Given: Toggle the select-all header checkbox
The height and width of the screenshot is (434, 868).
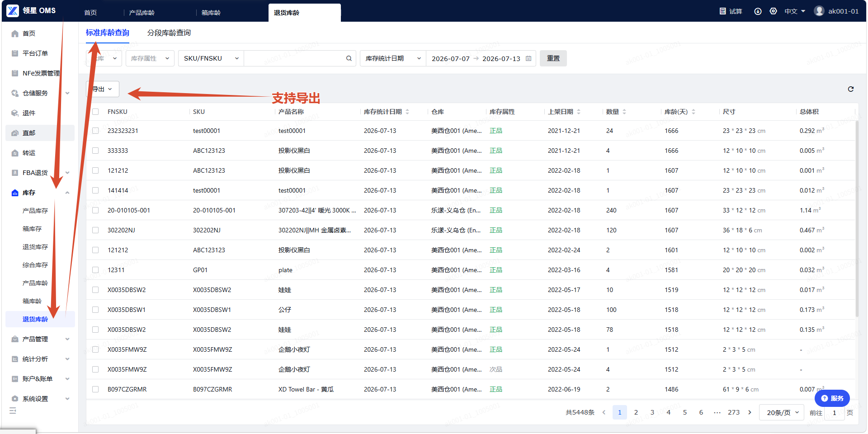Looking at the screenshot, I should pyautogui.click(x=95, y=112).
